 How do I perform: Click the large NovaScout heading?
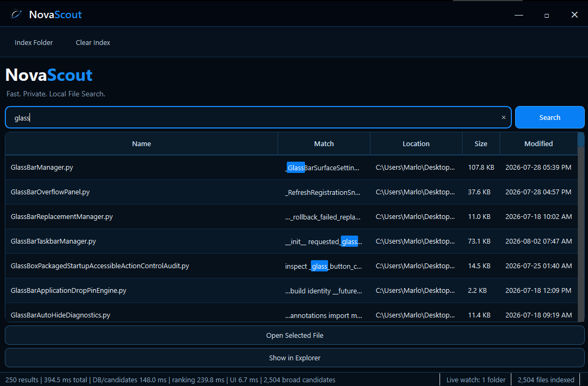tap(49, 75)
